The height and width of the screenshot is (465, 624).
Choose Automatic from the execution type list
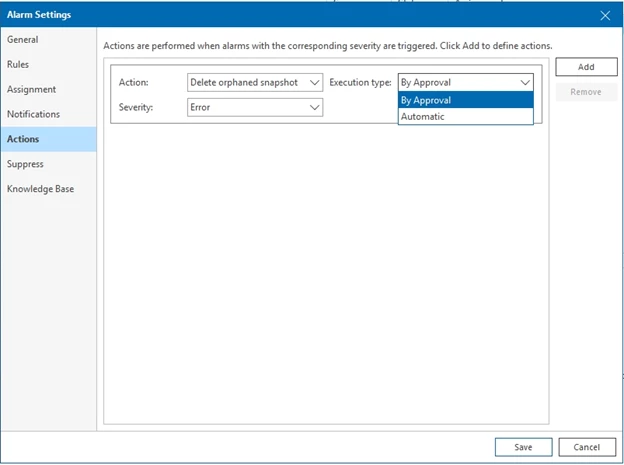point(466,117)
